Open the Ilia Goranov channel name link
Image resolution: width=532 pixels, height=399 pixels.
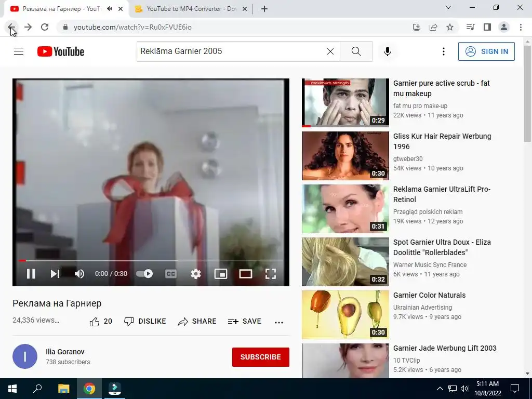65,352
